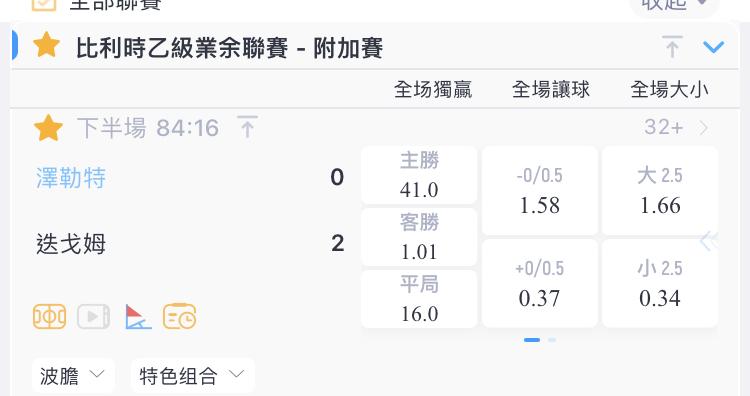This screenshot has width=750, height=396.
Task: Collapse the Belgian league section chevron
Action: tap(713, 47)
